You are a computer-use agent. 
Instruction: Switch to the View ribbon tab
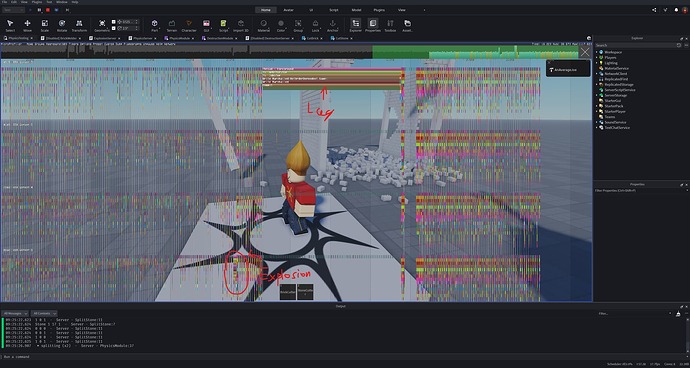[x=402, y=10]
